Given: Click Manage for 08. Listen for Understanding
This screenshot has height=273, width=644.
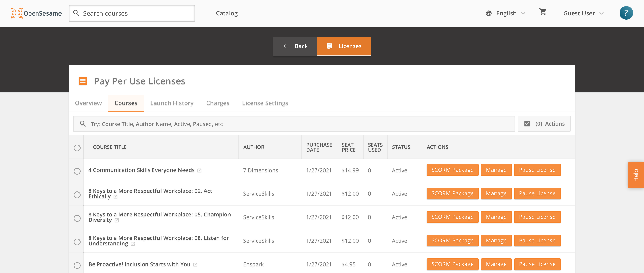Looking at the screenshot, I should (x=496, y=241).
